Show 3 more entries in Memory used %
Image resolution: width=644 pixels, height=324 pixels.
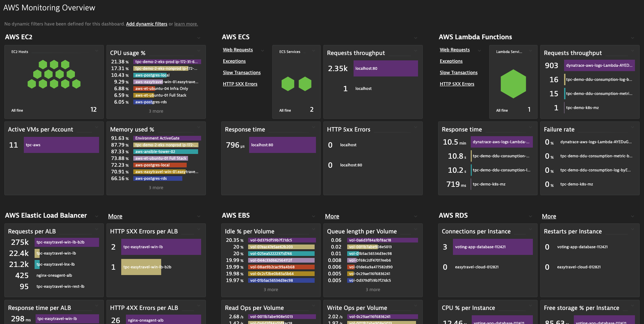[156, 187]
